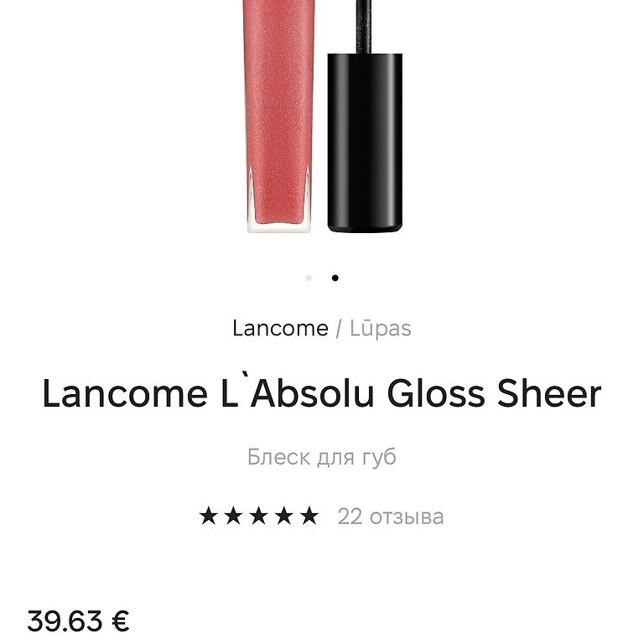Select the active black carousel dot
This screenshot has width=644, height=644.
335,278
